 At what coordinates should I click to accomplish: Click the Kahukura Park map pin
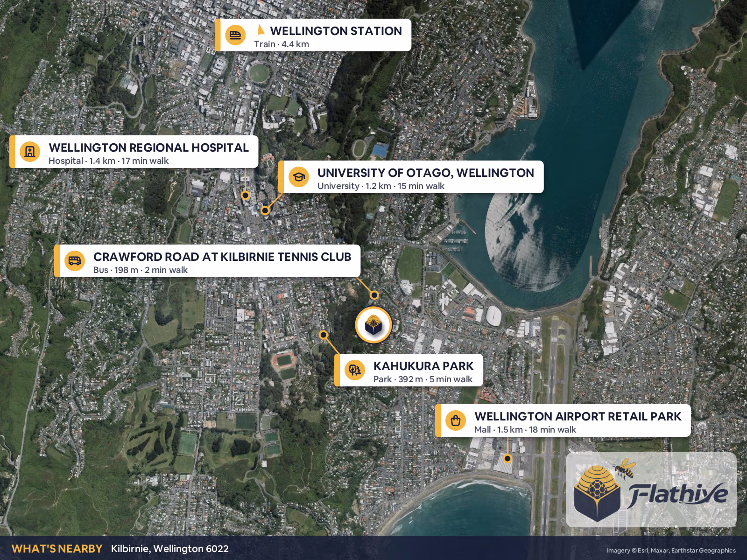(323, 335)
